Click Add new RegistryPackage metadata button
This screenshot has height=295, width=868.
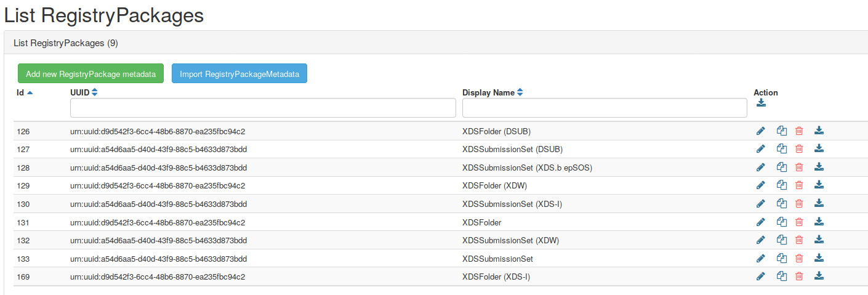[x=90, y=74]
